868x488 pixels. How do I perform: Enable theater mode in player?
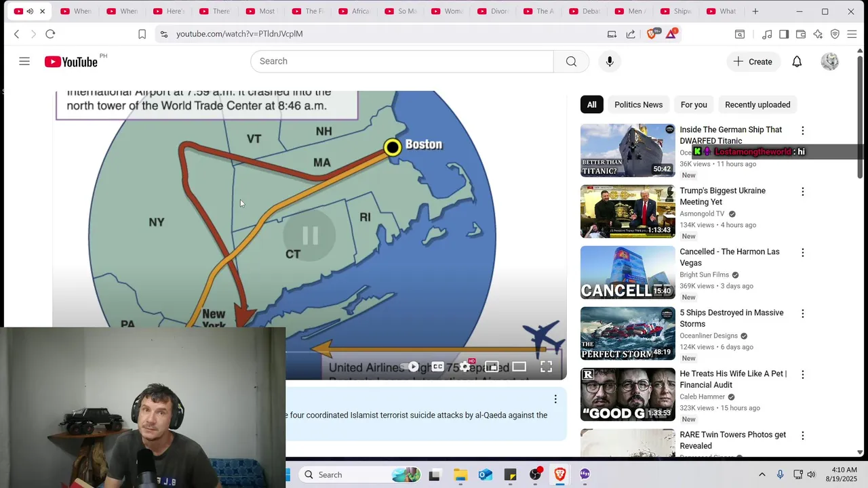pyautogui.click(x=519, y=367)
